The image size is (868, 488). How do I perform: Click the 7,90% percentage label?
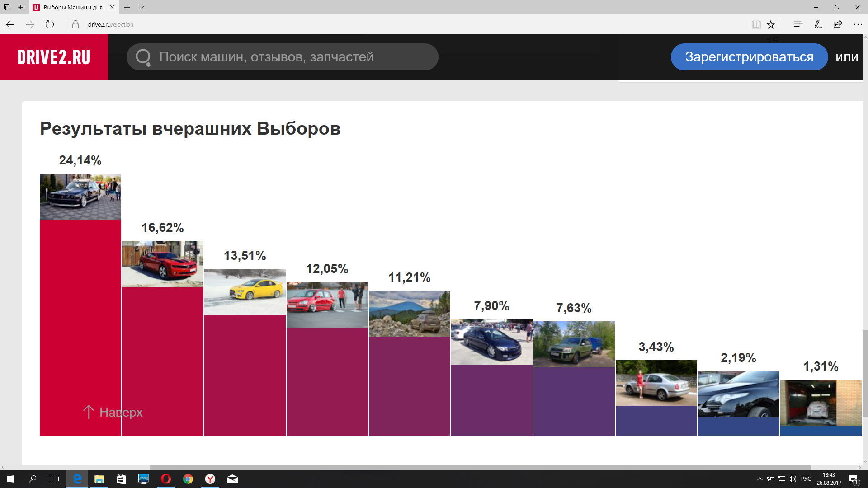pyautogui.click(x=492, y=306)
